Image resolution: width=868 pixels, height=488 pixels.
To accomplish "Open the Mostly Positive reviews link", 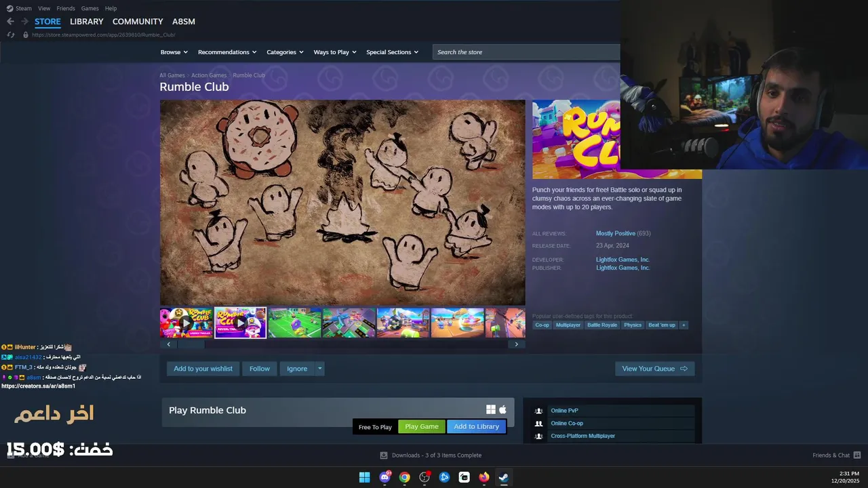I will (x=616, y=233).
